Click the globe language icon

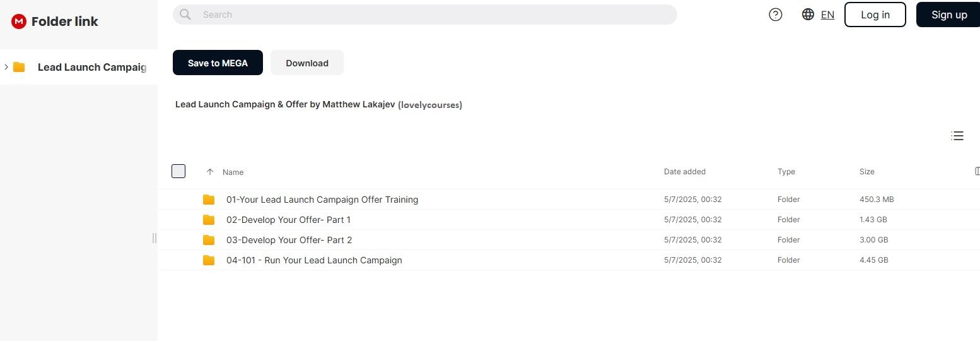pos(808,15)
